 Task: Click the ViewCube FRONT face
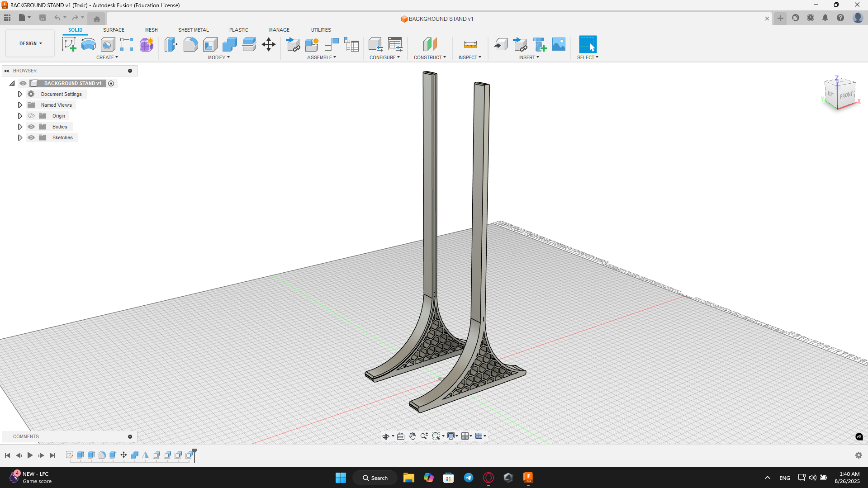846,95
